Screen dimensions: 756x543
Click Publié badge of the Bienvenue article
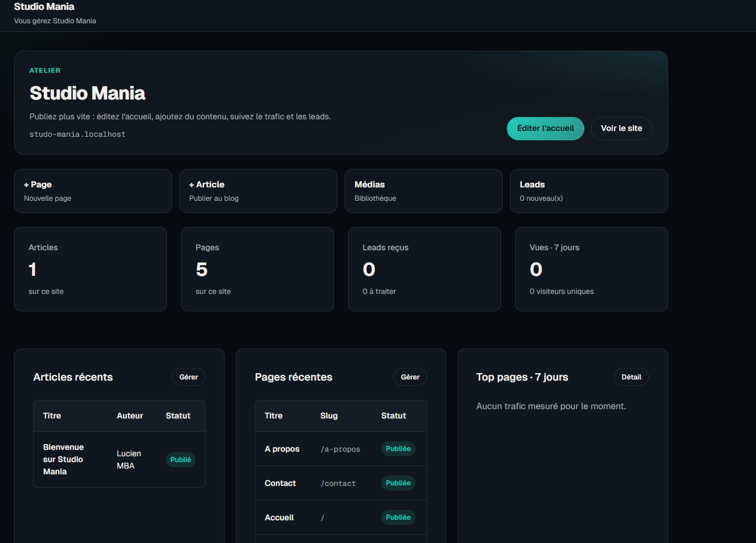pyautogui.click(x=180, y=460)
